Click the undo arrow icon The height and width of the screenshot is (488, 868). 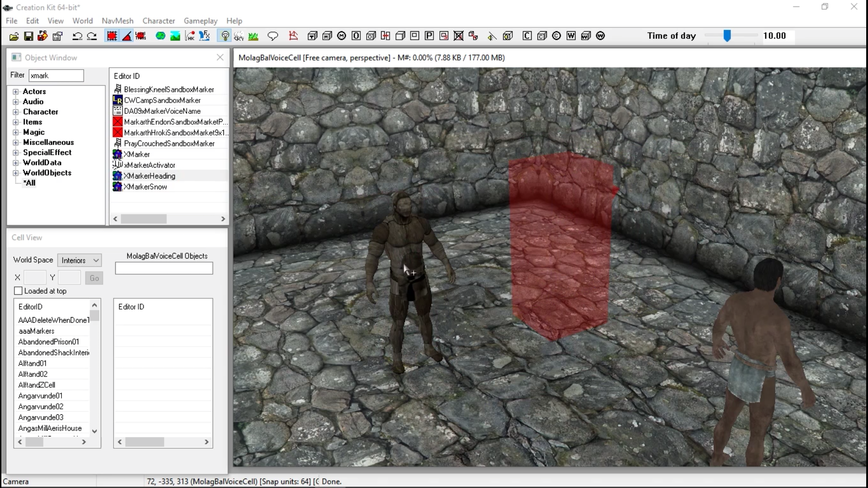pos(77,36)
